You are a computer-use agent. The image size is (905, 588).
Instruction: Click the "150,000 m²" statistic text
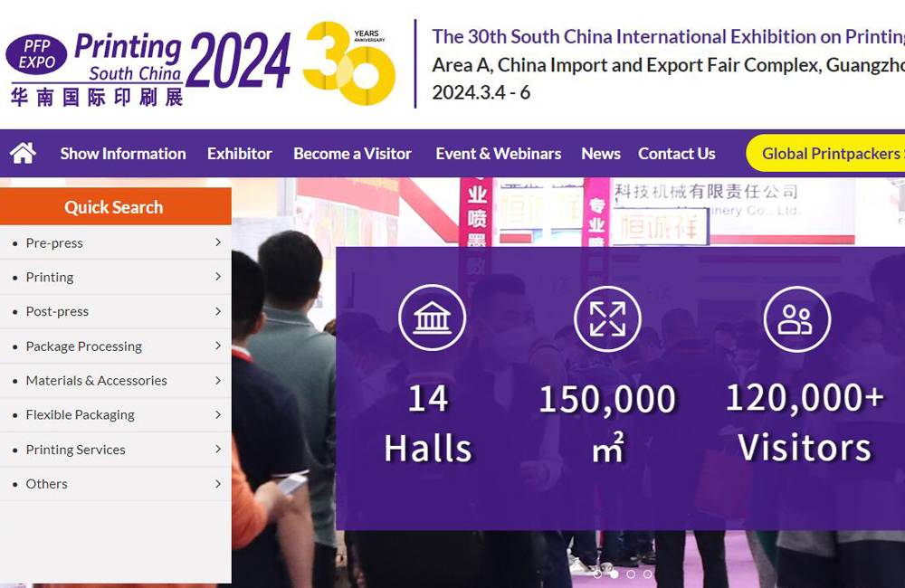(607, 423)
